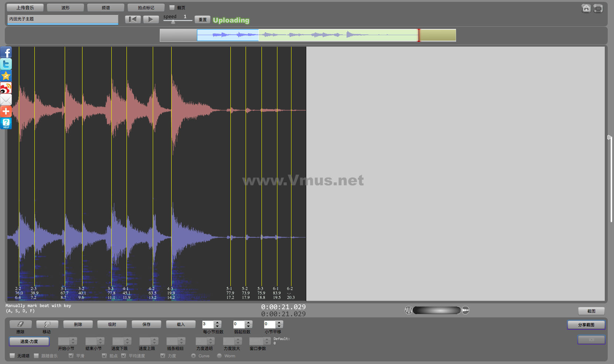
Task: Open the Weibo share icon
Action: tap(6, 88)
